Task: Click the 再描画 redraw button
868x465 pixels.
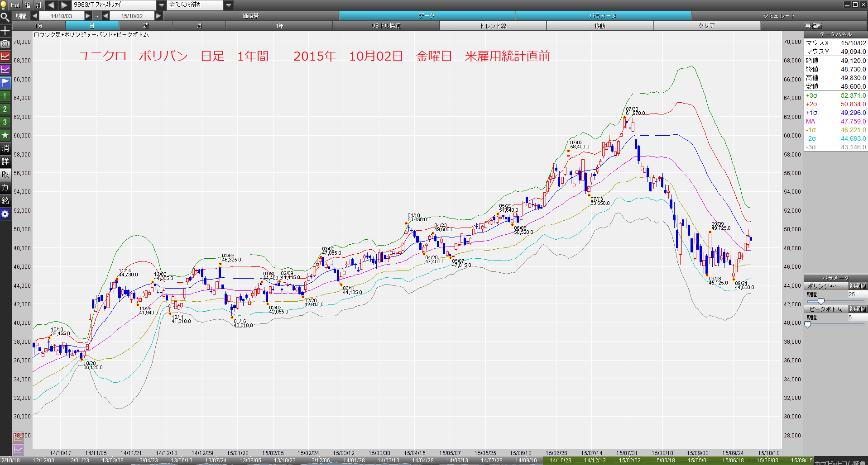Action: point(814,26)
